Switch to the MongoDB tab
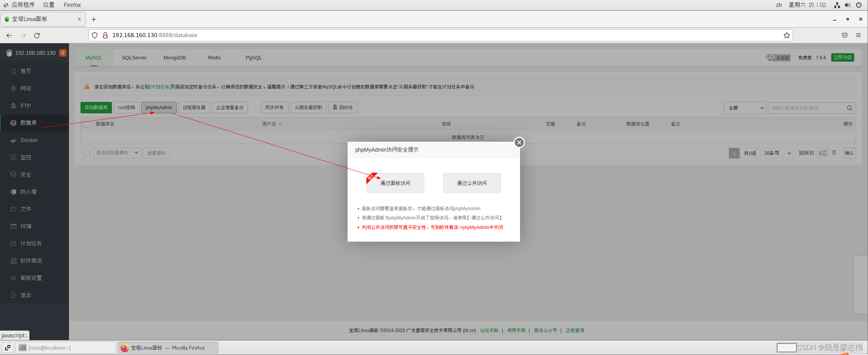 pos(175,58)
